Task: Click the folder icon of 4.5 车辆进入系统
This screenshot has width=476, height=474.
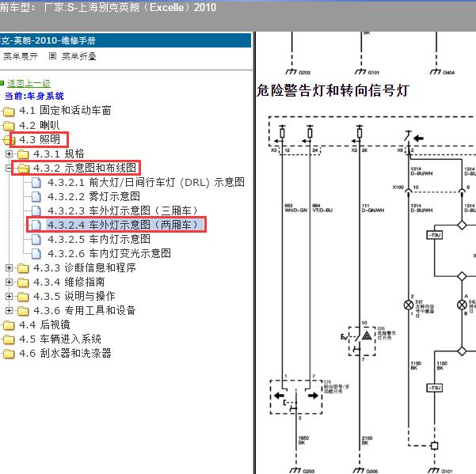Action: [9, 339]
